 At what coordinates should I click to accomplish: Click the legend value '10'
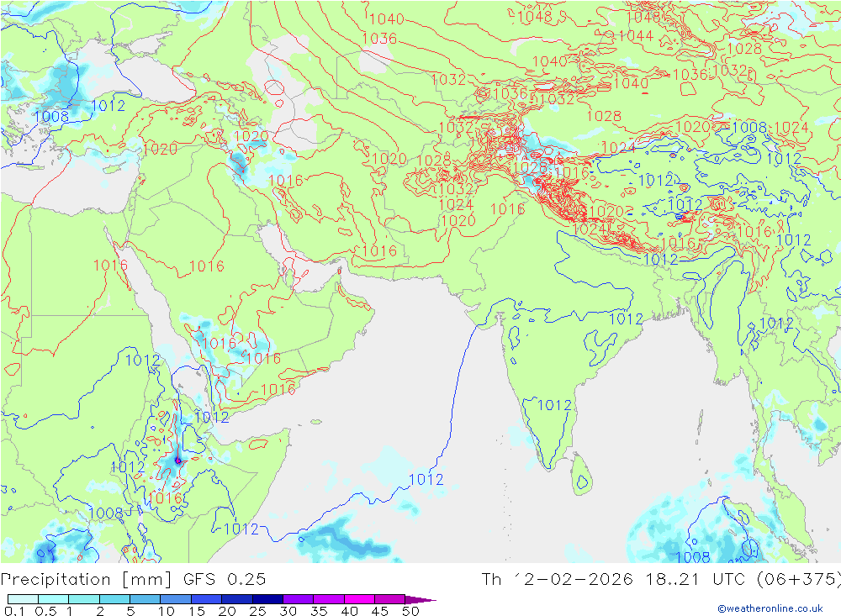click(x=167, y=611)
